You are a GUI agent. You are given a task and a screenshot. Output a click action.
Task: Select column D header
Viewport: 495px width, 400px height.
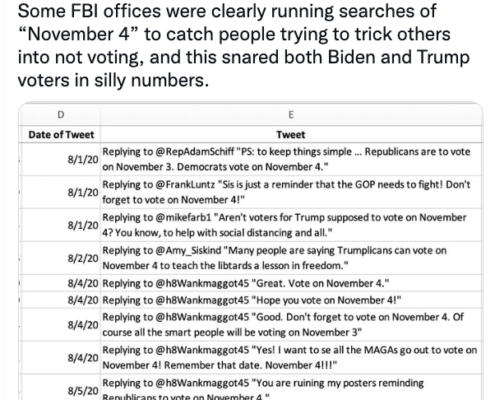(x=60, y=115)
